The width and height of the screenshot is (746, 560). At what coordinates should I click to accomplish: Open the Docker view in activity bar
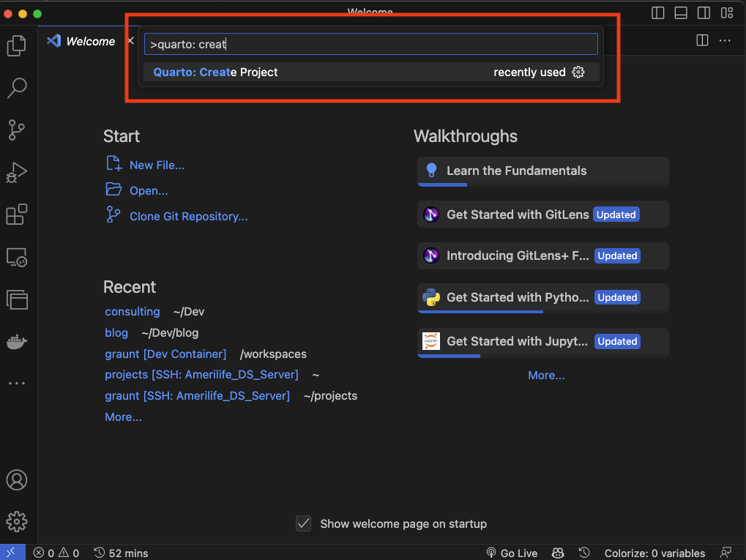[x=16, y=342]
